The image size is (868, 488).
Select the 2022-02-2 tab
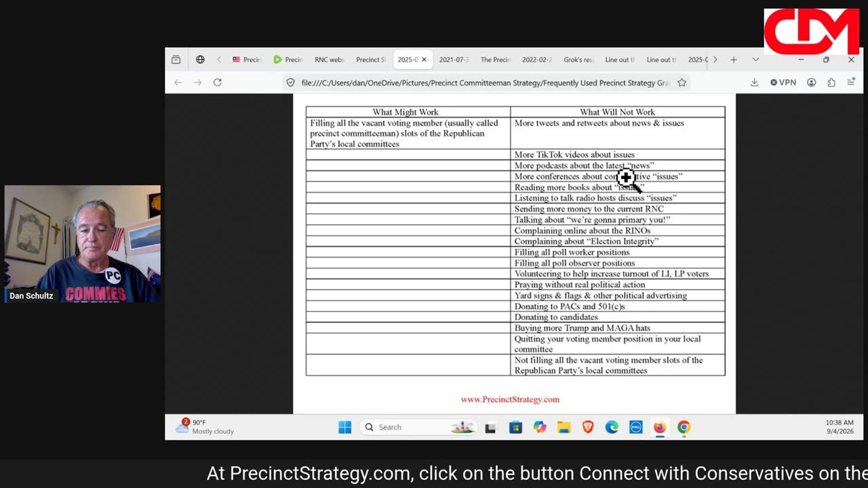(537, 60)
